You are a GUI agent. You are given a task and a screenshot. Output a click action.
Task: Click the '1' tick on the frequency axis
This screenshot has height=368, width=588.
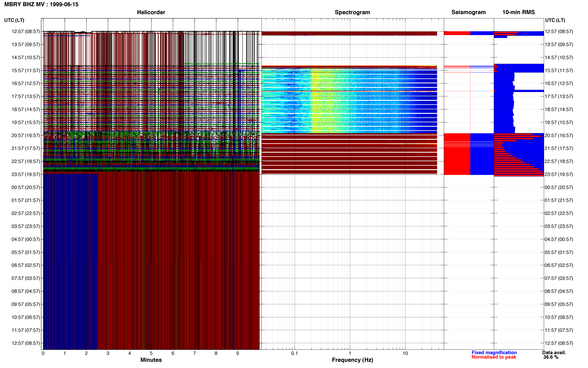(x=350, y=353)
